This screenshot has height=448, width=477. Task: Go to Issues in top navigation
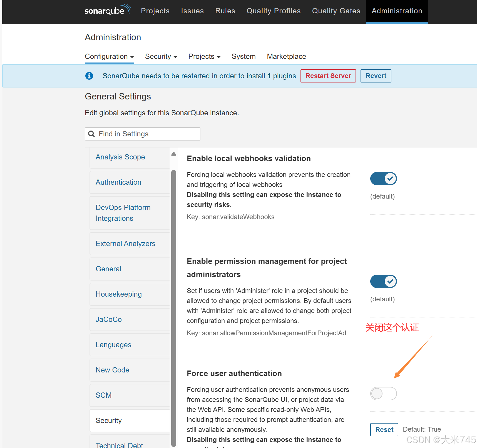192,11
